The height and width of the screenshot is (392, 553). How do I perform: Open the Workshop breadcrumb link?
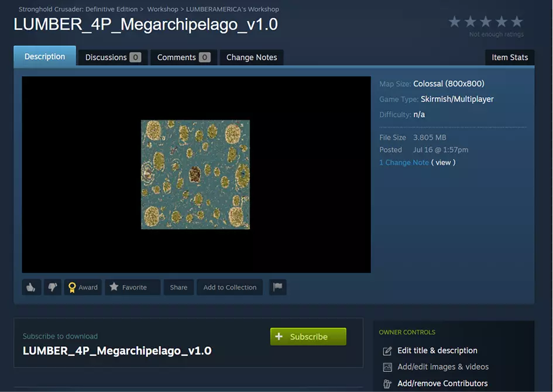(x=163, y=9)
